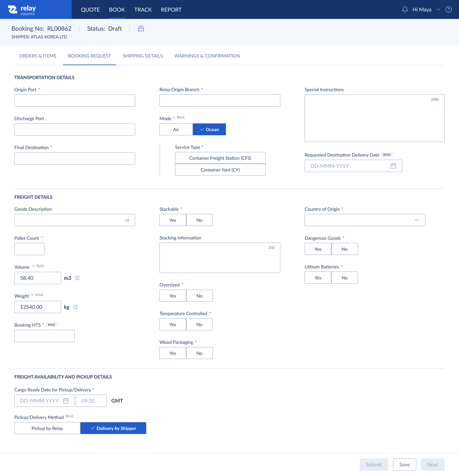Set Oversized to No
The height and width of the screenshot is (476, 459).
pyautogui.click(x=199, y=296)
